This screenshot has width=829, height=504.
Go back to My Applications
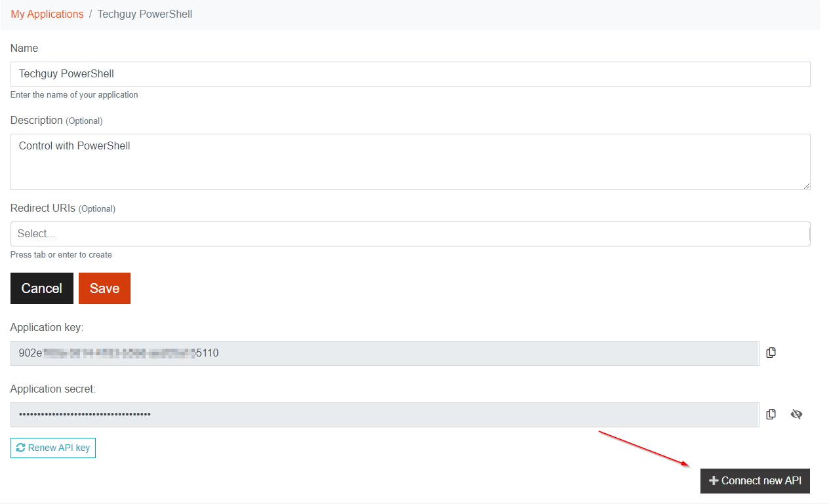47,14
